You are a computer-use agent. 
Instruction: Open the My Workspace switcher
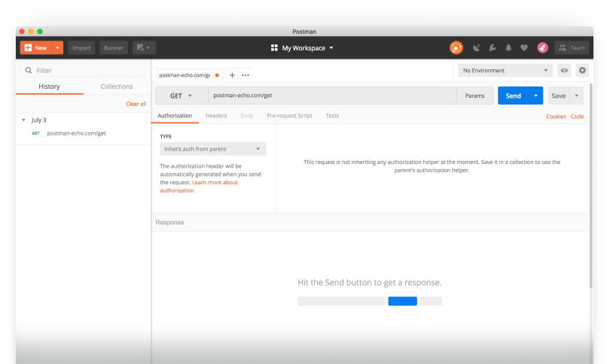point(302,48)
